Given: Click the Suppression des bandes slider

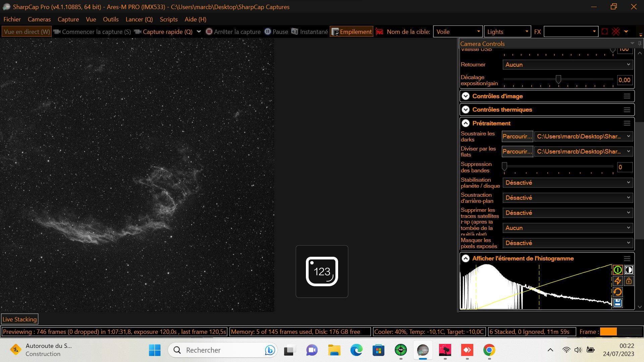Looking at the screenshot, I should pyautogui.click(x=558, y=167).
